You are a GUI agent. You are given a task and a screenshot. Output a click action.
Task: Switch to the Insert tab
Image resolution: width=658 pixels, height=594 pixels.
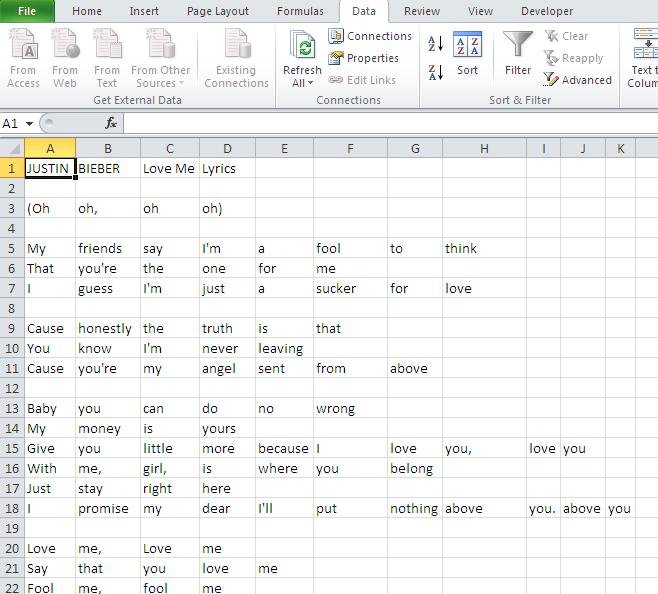(x=144, y=11)
